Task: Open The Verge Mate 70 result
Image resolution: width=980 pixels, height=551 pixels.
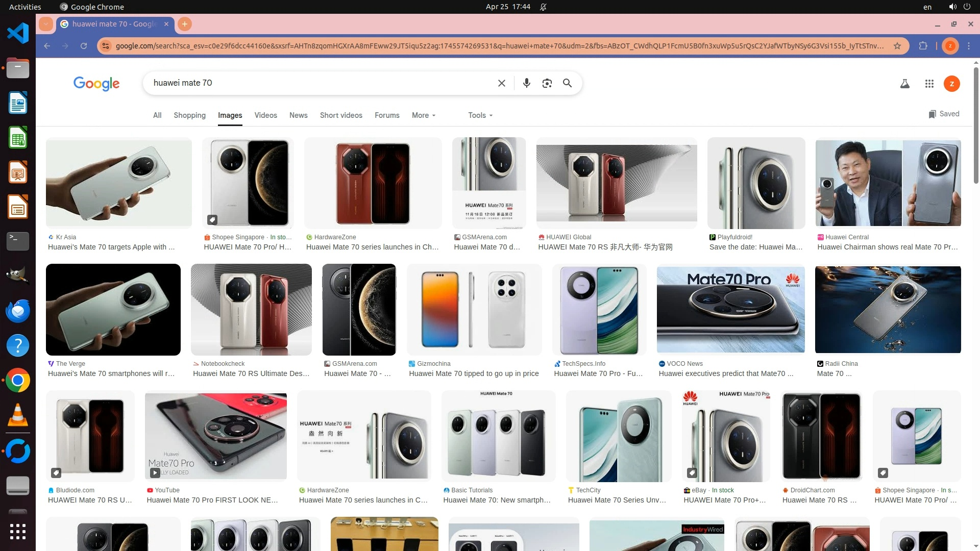Action: point(113,310)
